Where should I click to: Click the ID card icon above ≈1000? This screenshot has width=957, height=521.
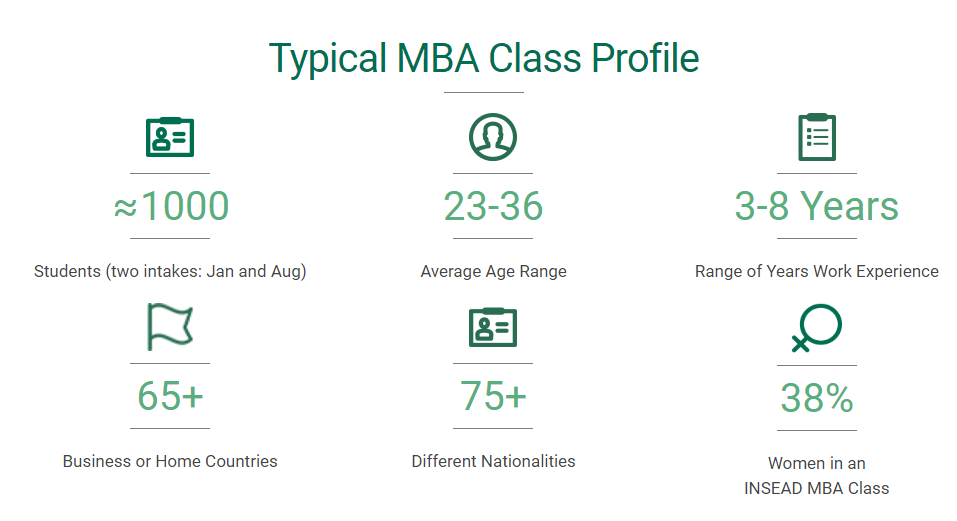pyautogui.click(x=170, y=137)
